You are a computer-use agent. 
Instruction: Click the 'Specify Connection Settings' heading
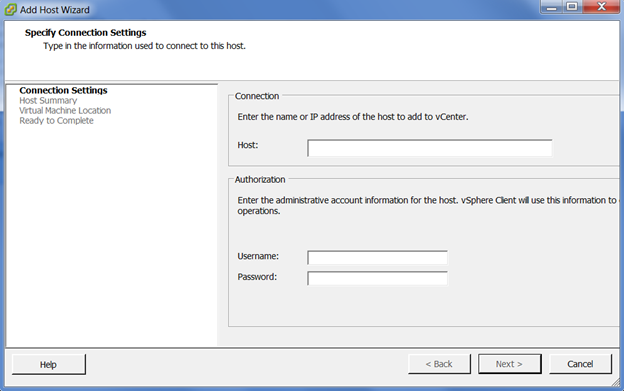86,33
